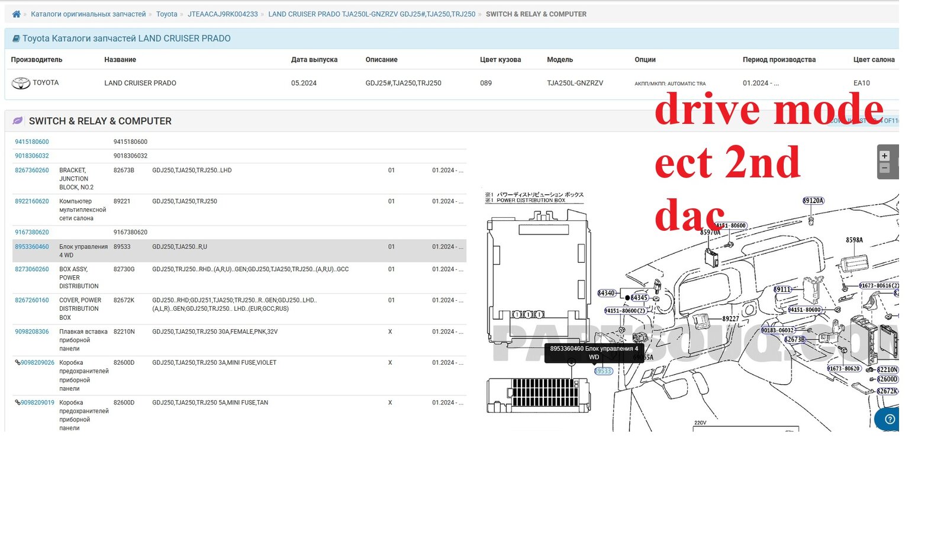The width and height of the screenshot is (947, 560).
Task: Select callout 82210N in diagram
Action: 887,370
